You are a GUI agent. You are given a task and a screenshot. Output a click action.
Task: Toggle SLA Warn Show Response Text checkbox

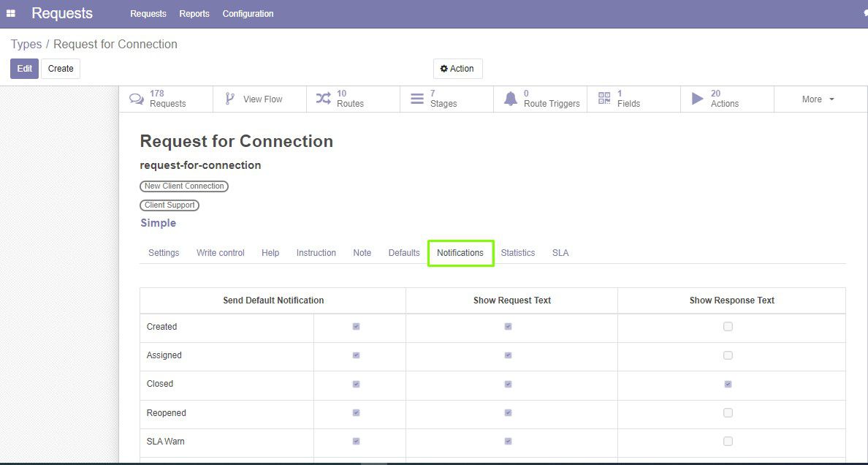728,442
